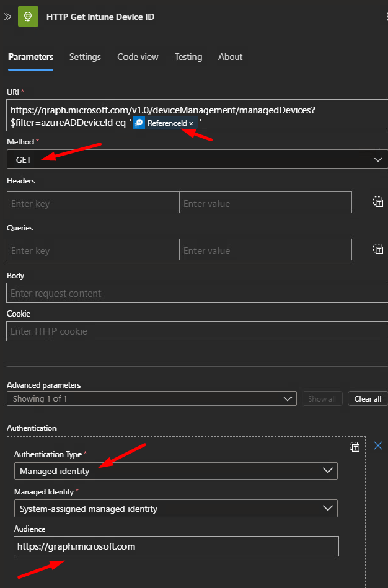Click the Headers Enter key field
Viewport: 388px width, 588px height.
(93, 203)
